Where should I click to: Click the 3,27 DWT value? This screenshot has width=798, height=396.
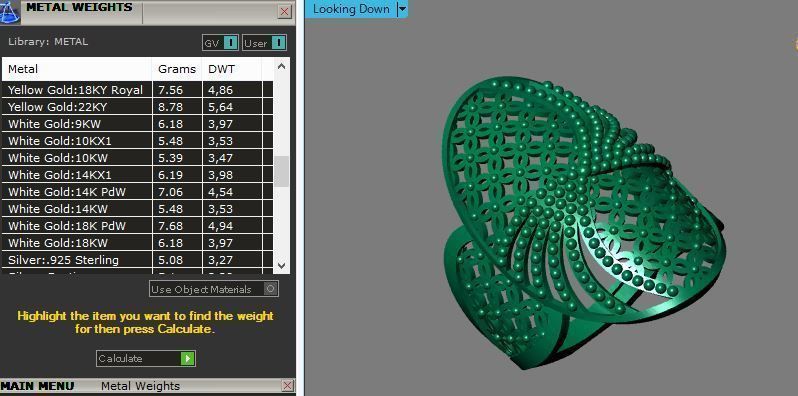pyautogui.click(x=220, y=260)
